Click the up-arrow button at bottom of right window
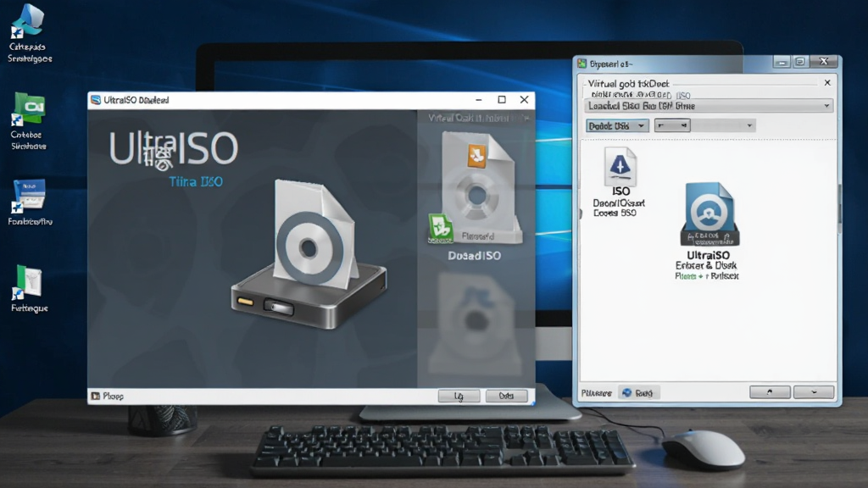 [770, 392]
